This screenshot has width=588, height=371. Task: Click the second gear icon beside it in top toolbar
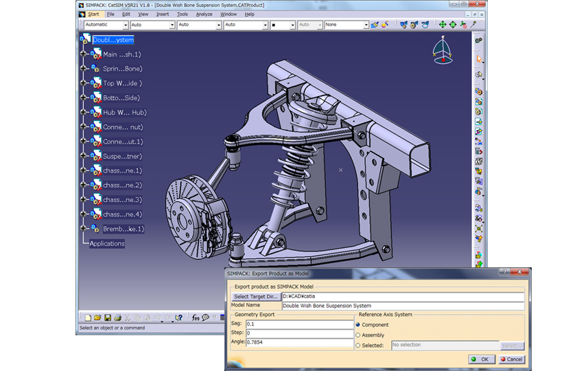[x=414, y=25]
